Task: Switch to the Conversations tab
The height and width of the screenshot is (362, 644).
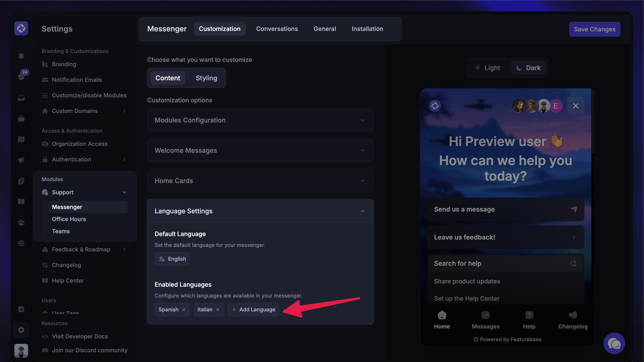Action: click(x=277, y=29)
